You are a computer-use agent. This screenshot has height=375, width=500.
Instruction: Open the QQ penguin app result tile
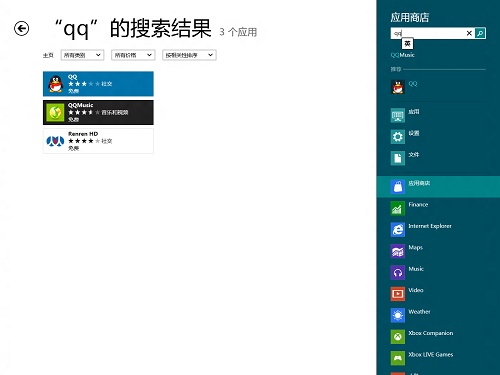coord(98,84)
